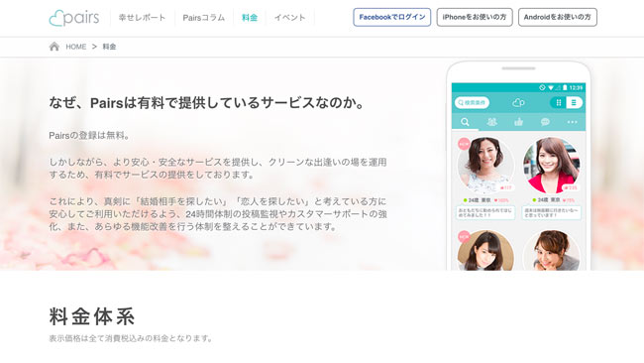
Task: Click the 料金体系 heading
Action: (x=91, y=316)
